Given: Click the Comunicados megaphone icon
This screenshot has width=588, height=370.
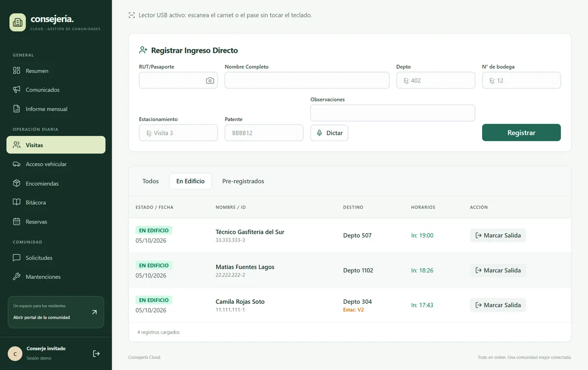Looking at the screenshot, I should click(x=17, y=90).
